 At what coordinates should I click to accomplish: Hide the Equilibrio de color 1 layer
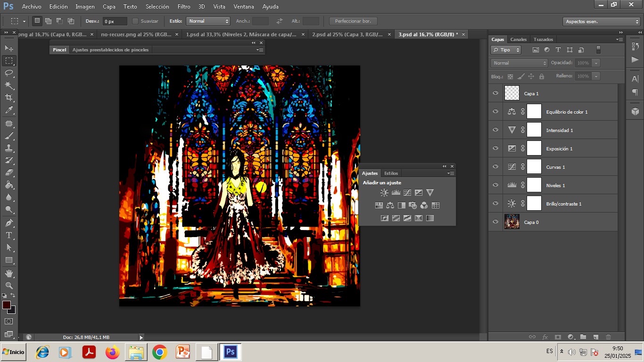(x=495, y=112)
